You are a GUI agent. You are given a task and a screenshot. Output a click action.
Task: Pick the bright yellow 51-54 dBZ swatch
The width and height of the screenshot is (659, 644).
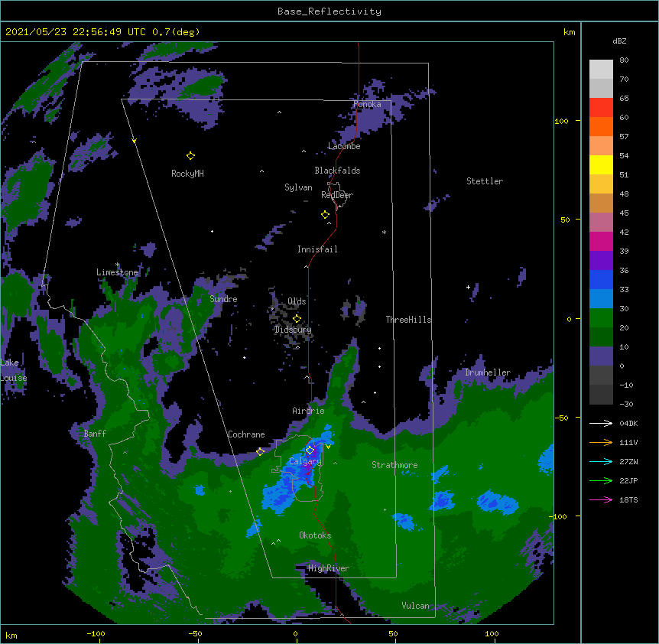601,164
